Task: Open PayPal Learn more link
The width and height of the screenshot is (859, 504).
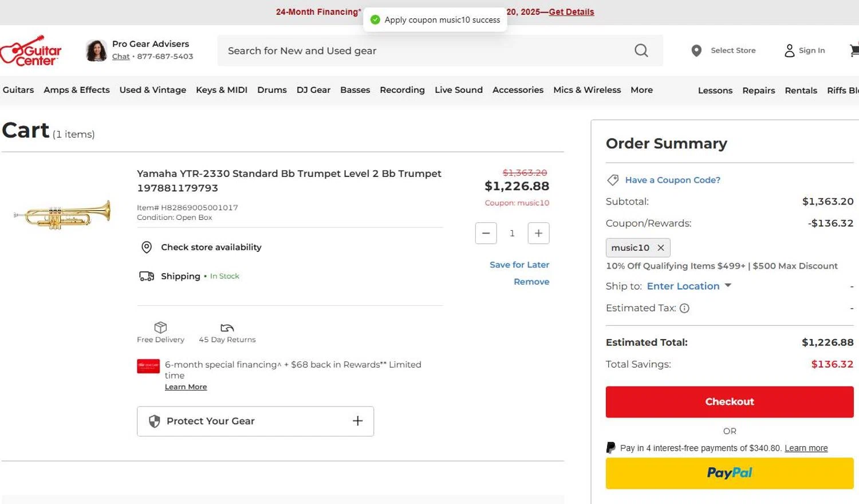Action: click(x=806, y=448)
